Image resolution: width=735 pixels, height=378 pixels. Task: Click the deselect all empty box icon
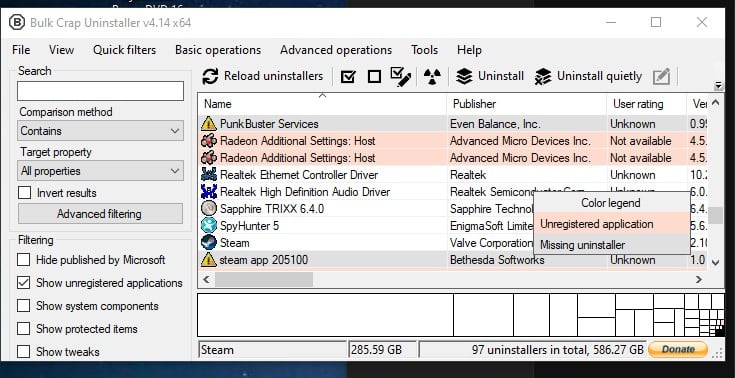374,76
